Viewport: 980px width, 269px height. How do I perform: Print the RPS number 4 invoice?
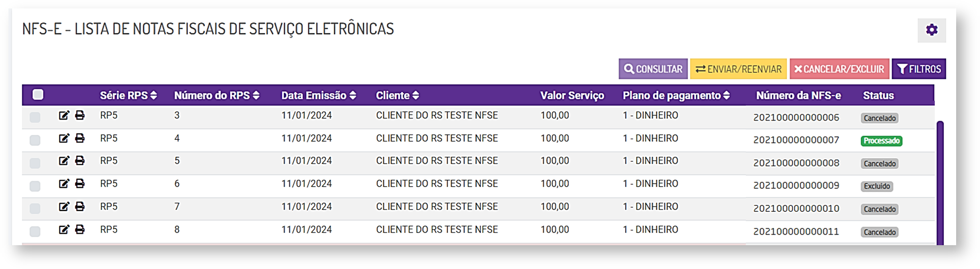[x=80, y=138]
